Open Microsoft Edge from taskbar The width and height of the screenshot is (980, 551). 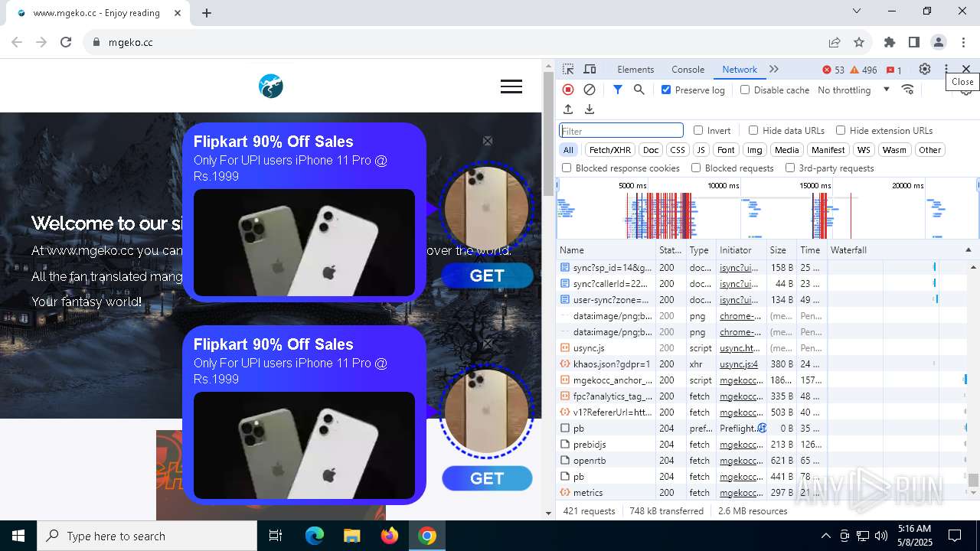[315, 536]
